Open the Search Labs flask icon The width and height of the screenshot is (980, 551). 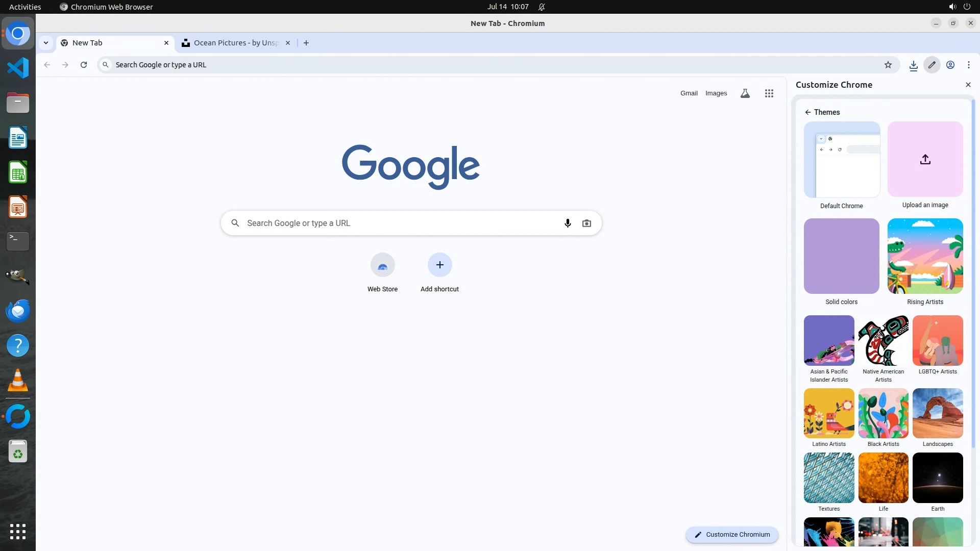click(x=745, y=93)
